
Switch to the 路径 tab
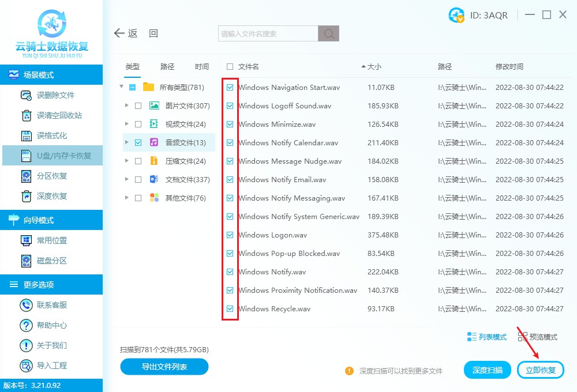(167, 66)
